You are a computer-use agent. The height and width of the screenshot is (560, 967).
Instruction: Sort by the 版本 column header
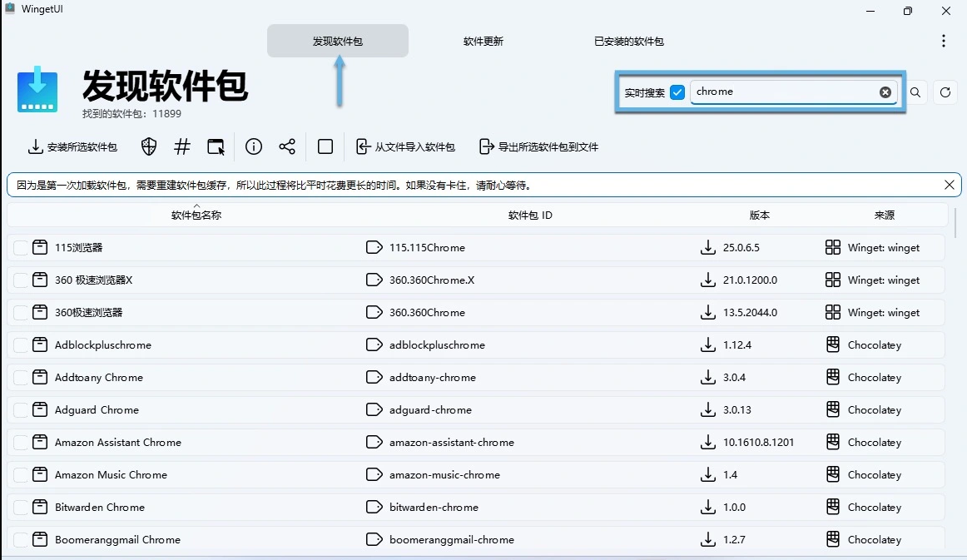point(759,215)
